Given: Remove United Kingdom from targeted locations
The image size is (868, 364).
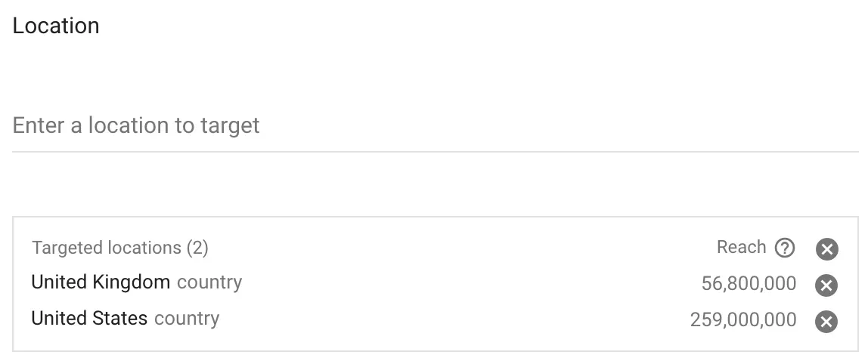Looking at the screenshot, I should click(x=826, y=285).
